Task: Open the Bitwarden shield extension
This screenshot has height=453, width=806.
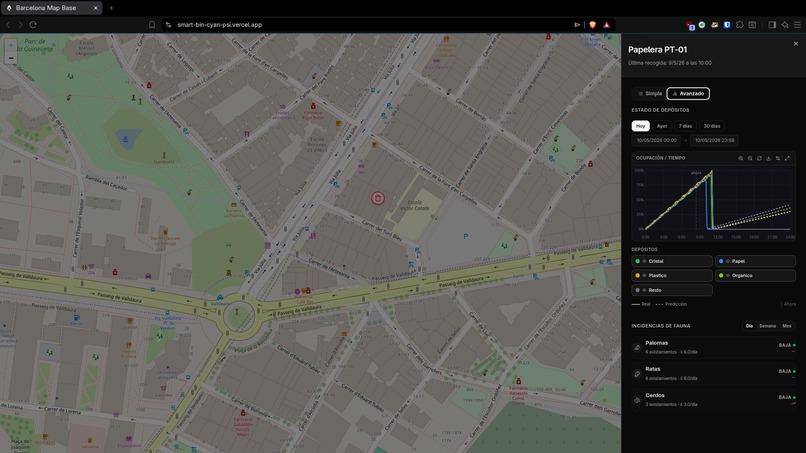Action: [727, 25]
